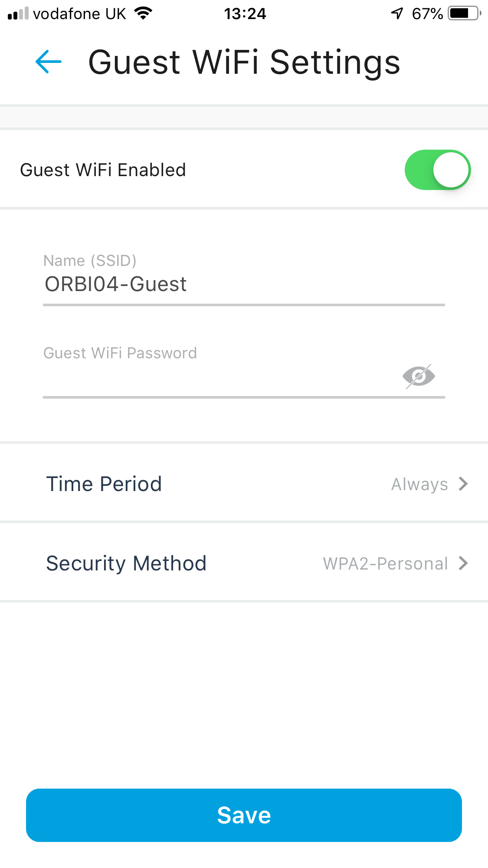
Task: Expand Security Method using its chevron
Action: click(x=463, y=563)
